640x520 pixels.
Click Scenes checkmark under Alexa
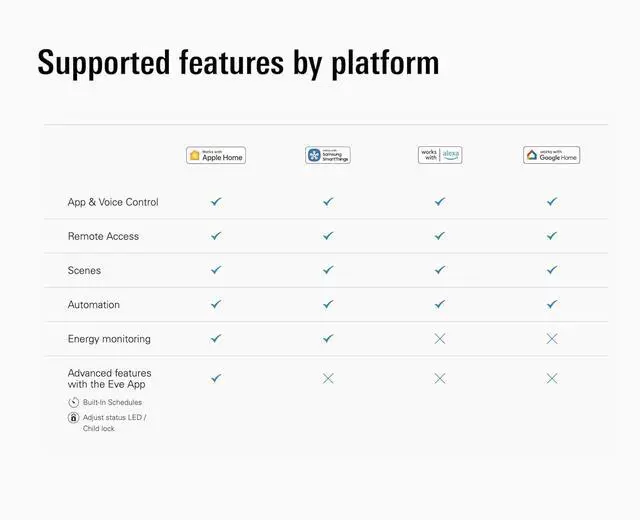(x=440, y=270)
